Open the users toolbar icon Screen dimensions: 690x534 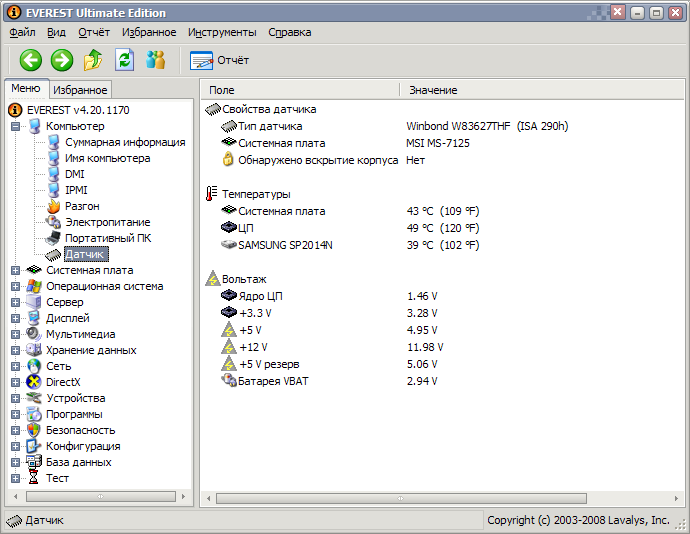[156, 60]
